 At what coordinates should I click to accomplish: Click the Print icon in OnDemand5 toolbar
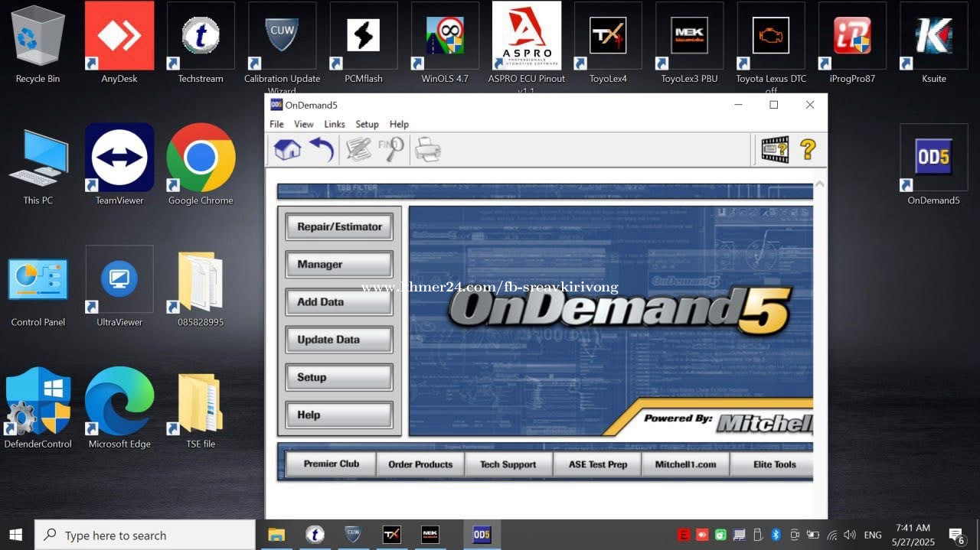point(427,149)
